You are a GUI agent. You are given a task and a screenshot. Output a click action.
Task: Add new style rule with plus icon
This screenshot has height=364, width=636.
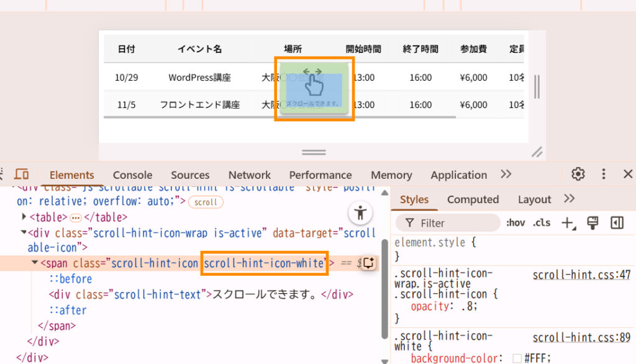(x=567, y=223)
